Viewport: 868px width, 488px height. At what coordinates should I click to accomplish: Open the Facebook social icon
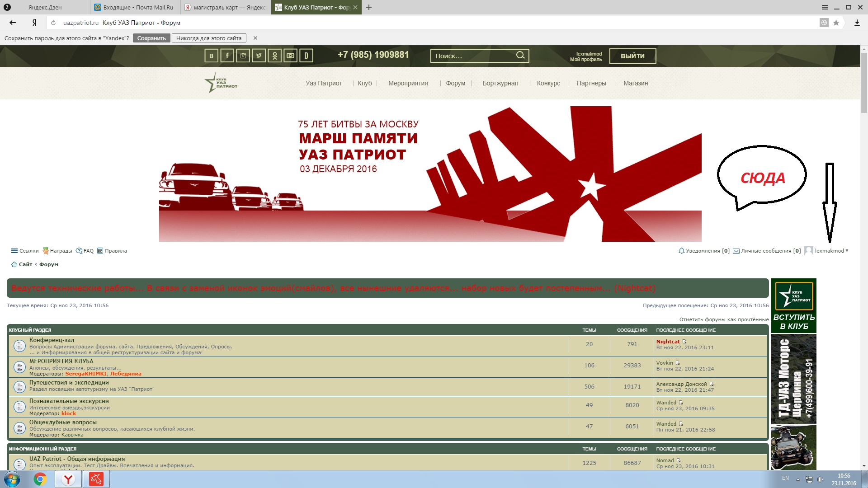click(x=227, y=56)
